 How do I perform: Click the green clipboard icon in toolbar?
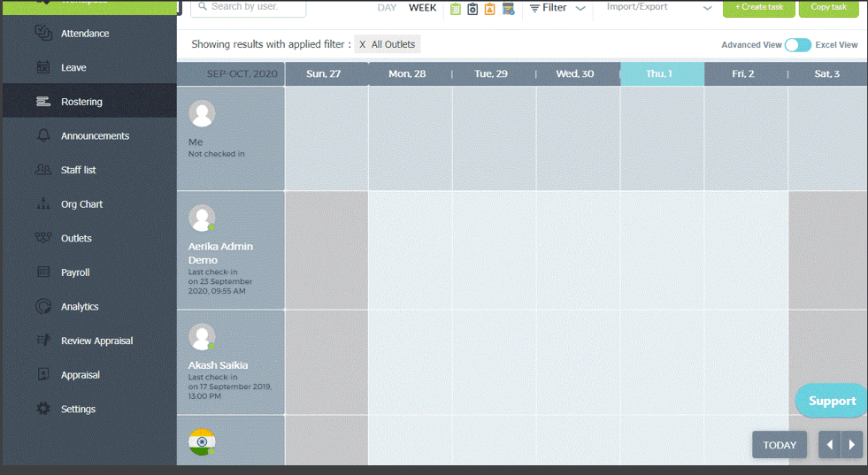click(x=456, y=9)
